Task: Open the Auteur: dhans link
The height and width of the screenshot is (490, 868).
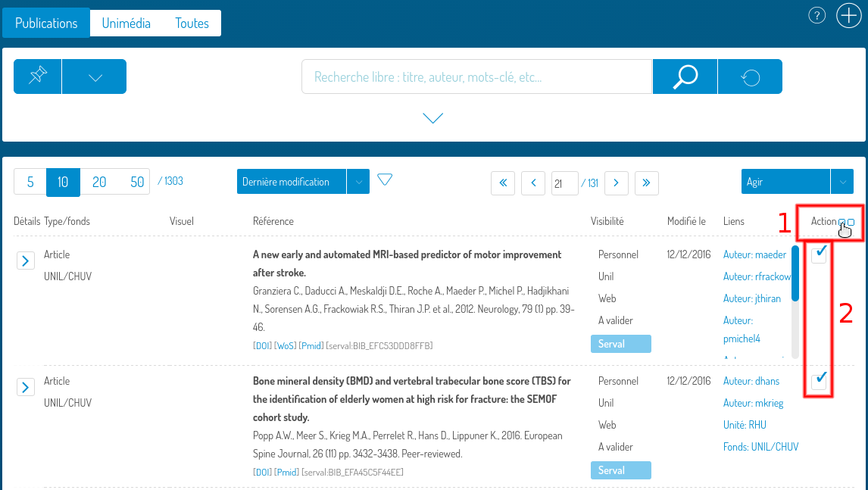Action: tap(751, 381)
